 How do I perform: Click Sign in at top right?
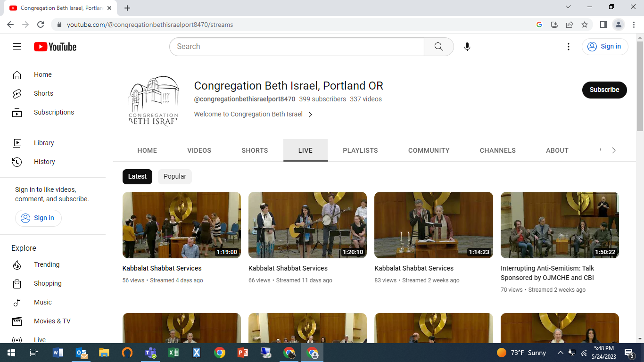[x=605, y=47]
